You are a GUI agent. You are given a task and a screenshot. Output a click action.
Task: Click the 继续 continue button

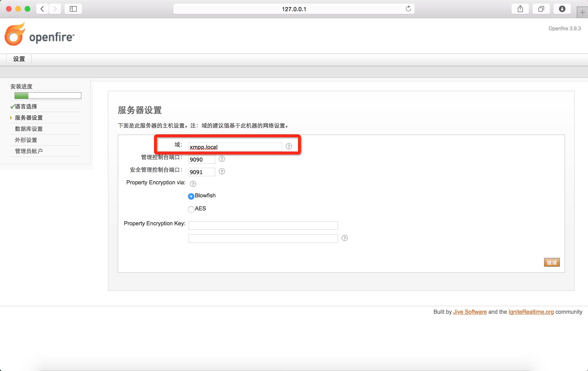click(552, 263)
